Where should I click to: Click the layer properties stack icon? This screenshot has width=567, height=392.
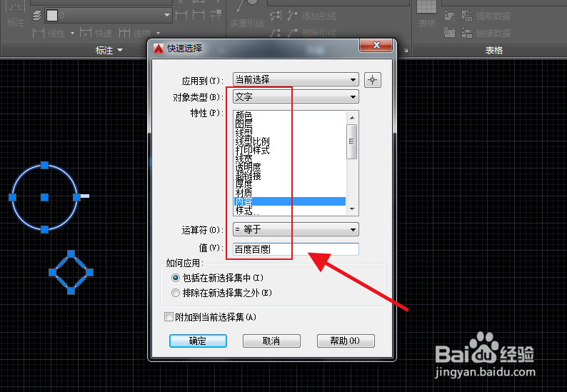(x=37, y=16)
